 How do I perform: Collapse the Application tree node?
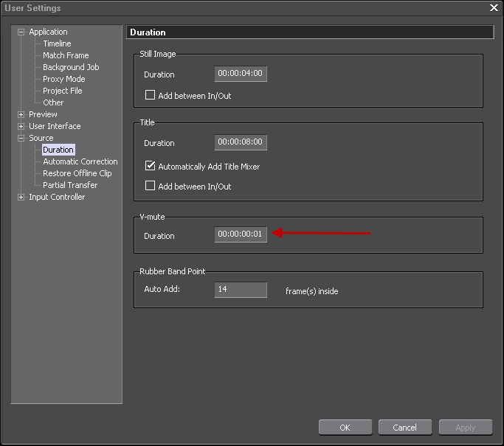pyautogui.click(x=21, y=32)
